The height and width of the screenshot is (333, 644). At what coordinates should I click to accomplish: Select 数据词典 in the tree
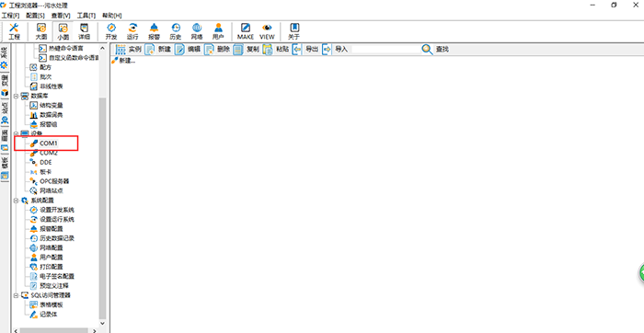(46, 115)
